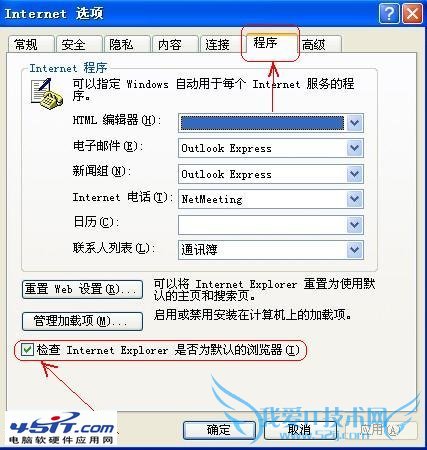The width and height of the screenshot is (427, 450).
Task: Click the help question mark icon
Action: point(389,14)
